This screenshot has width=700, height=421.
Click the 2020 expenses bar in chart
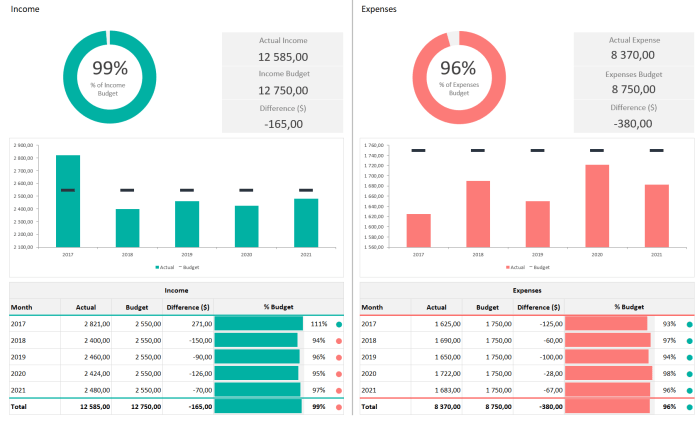click(x=597, y=206)
